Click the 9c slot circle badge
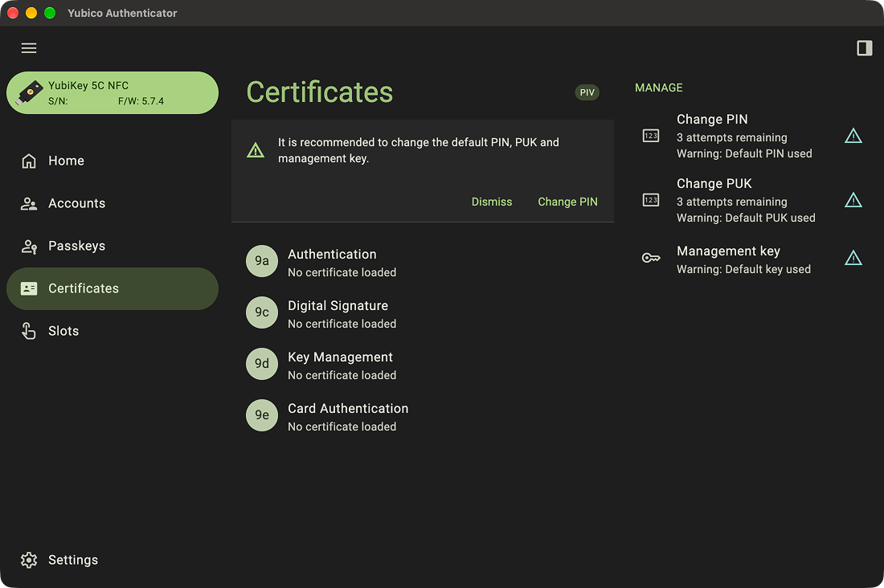 pos(262,312)
